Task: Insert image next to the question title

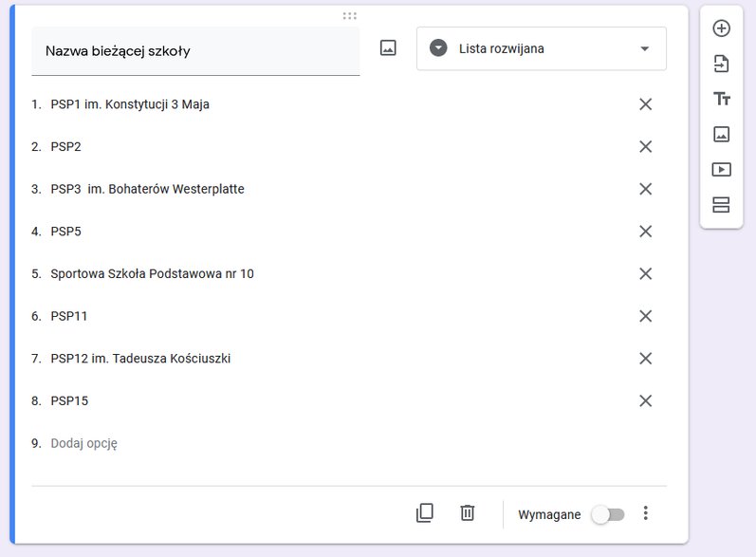Action: click(x=388, y=47)
